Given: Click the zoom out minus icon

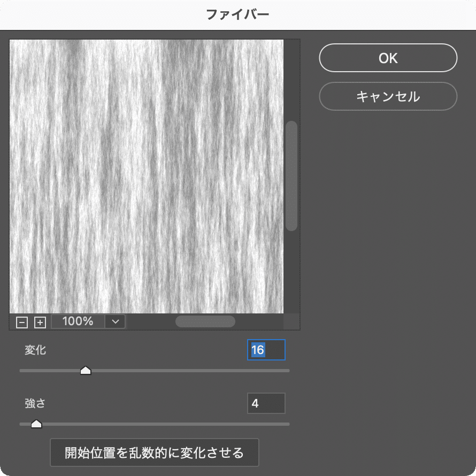Looking at the screenshot, I should (22, 323).
